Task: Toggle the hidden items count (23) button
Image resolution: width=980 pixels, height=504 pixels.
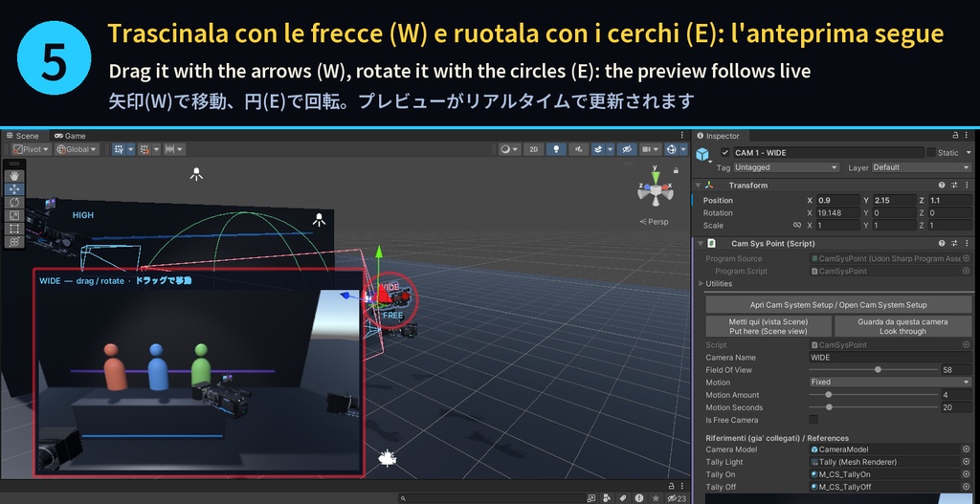Action: (677, 498)
